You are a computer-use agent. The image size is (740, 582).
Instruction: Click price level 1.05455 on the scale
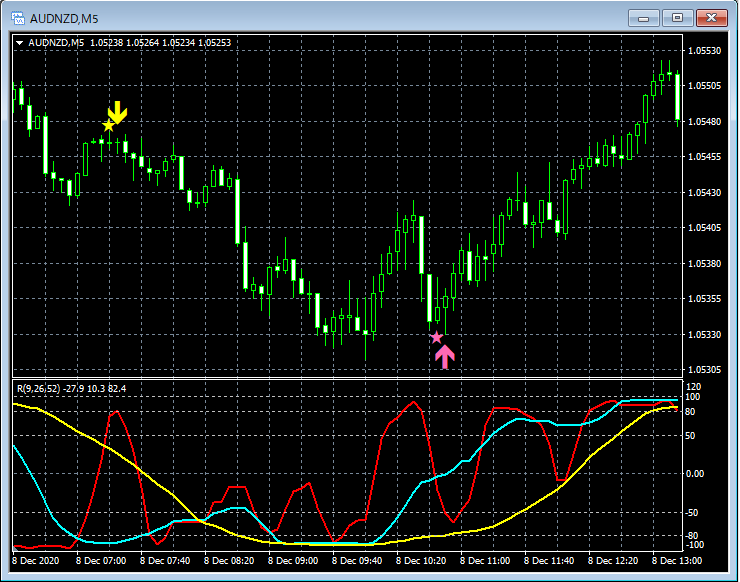pos(705,157)
